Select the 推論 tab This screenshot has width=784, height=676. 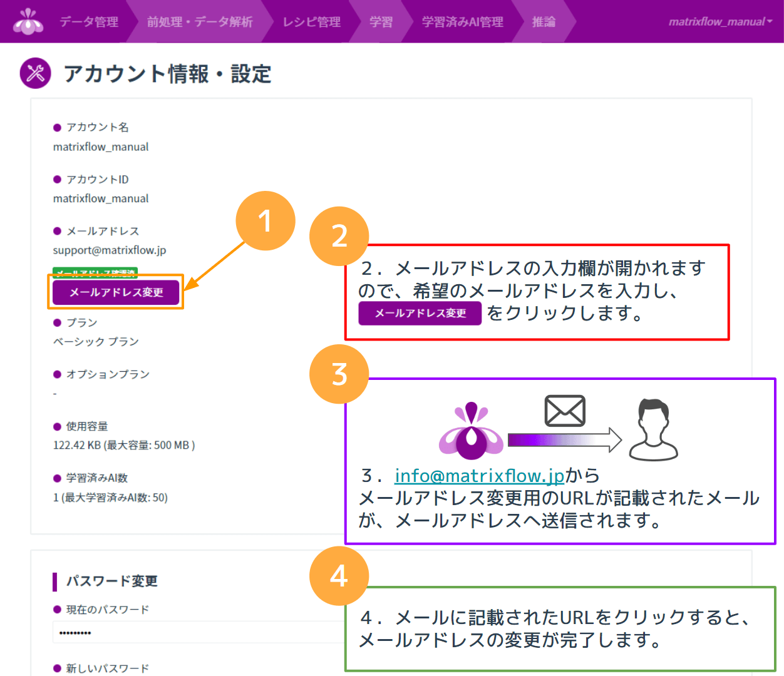coord(544,22)
